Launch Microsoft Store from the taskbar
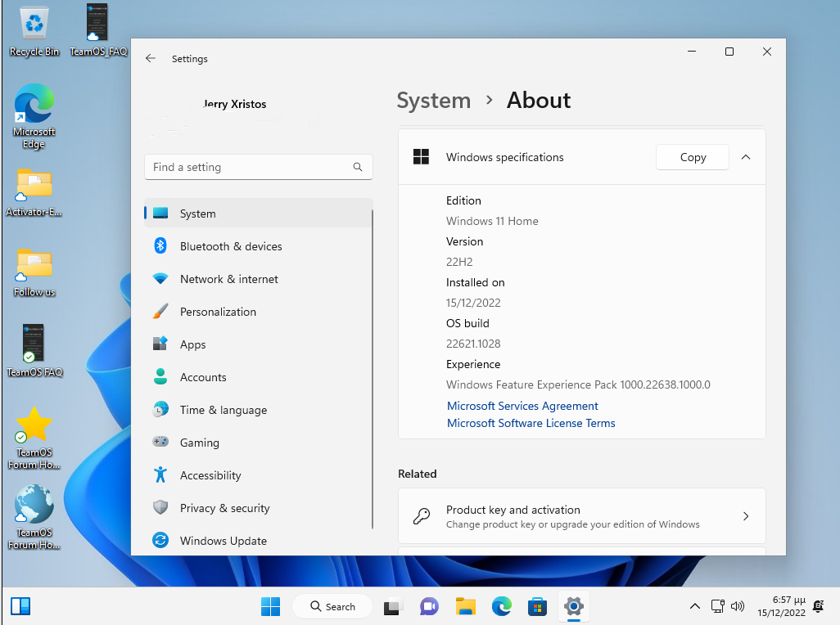The width and height of the screenshot is (840, 625). 537,606
